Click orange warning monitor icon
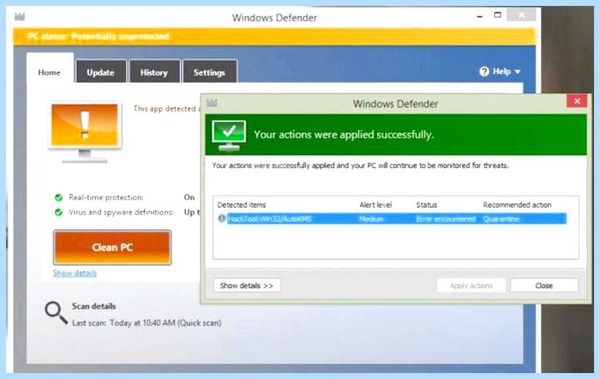The image size is (600, 379). coord(85,132)
